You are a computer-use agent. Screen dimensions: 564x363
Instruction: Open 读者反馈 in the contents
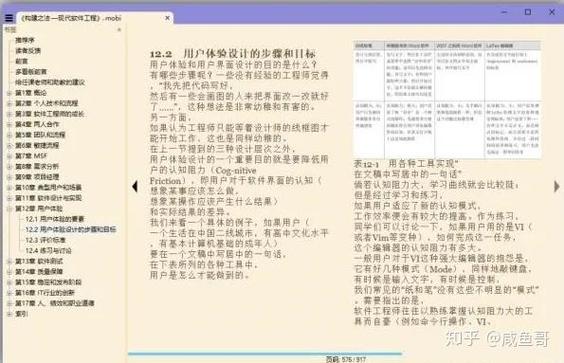[28, 50]
